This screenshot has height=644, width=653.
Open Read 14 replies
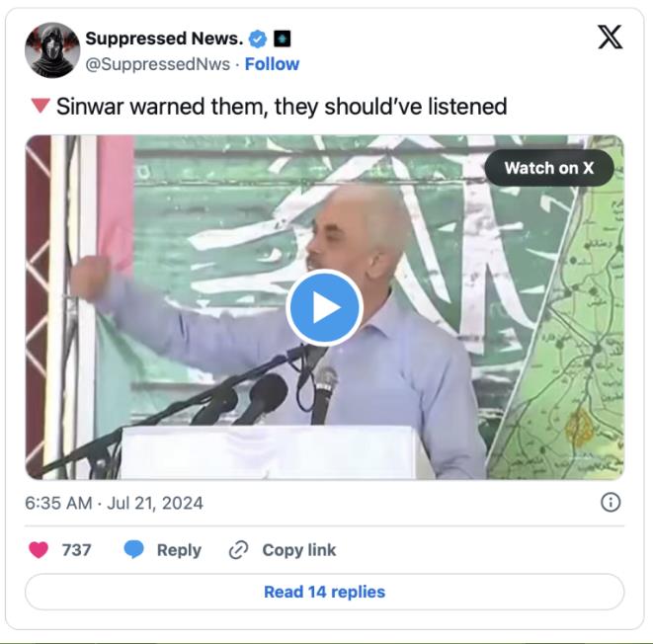click(324, 592)
